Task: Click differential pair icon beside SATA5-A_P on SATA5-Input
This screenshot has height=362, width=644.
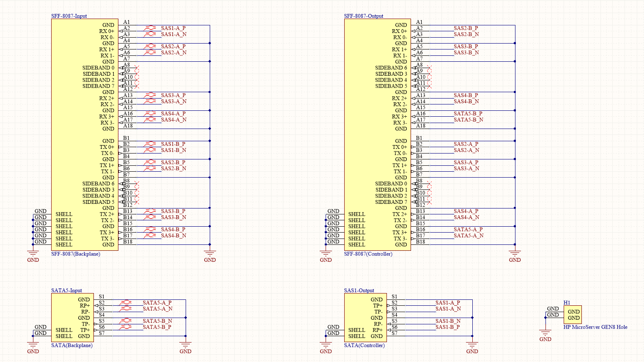Action: pyautogui.click(x=125, y=302)
